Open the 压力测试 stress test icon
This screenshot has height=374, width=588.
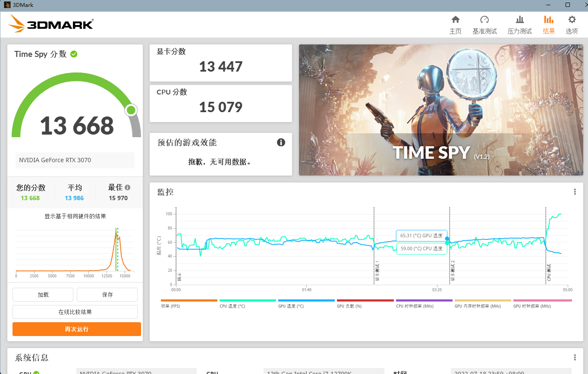519,24
